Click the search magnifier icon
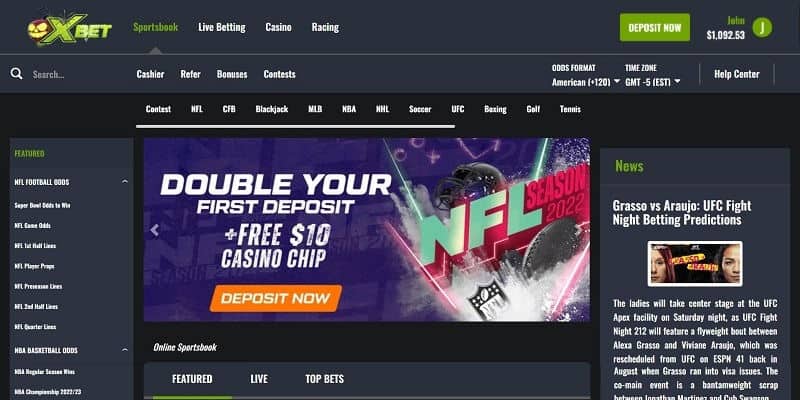The image size is (800, 400). pyautogui.click(x=16, y=74)
